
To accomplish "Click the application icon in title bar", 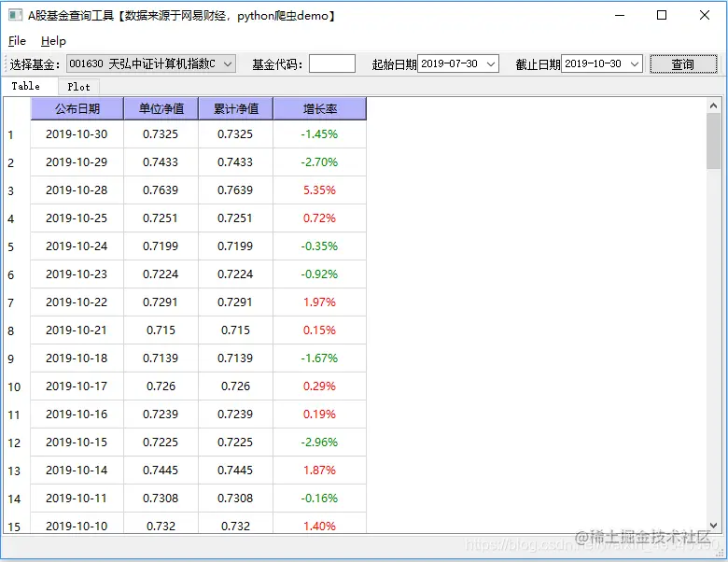I will [x=15, y=15].
